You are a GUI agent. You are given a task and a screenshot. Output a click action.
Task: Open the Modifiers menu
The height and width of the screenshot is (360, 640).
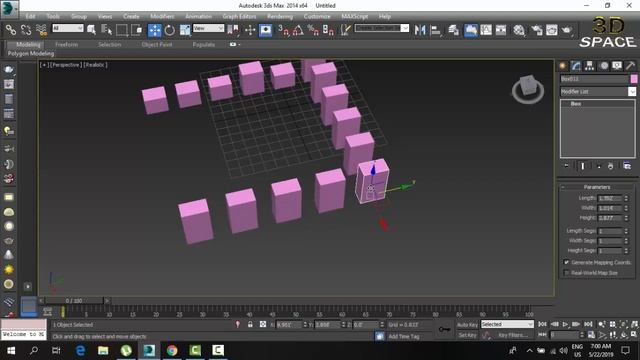[x=162, y=16]
